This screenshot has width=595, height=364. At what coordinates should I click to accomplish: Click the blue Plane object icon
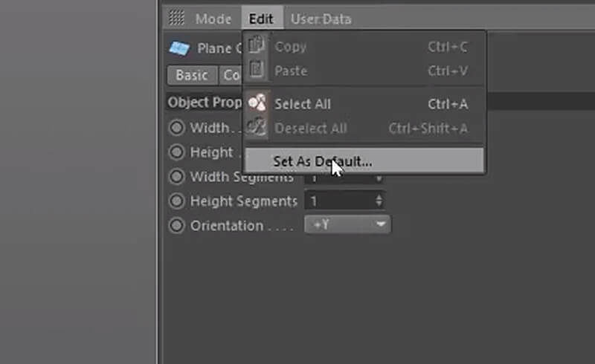(x=179, y=48)
